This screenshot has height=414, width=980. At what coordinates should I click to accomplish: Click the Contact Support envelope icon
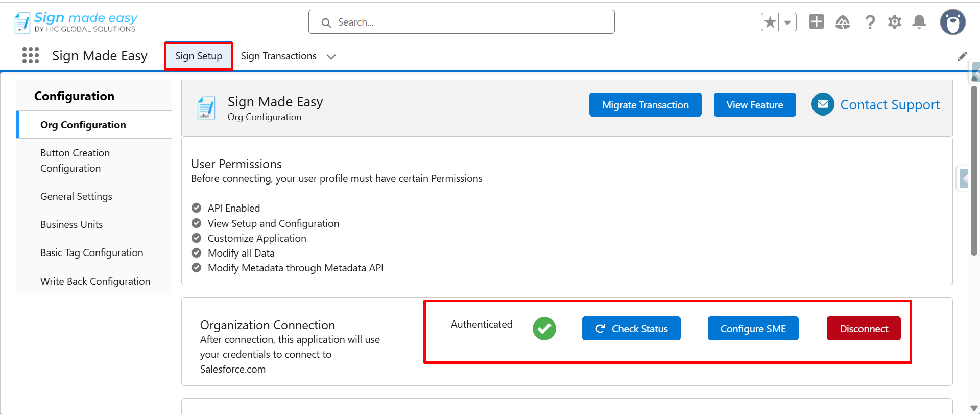point(823,104)
